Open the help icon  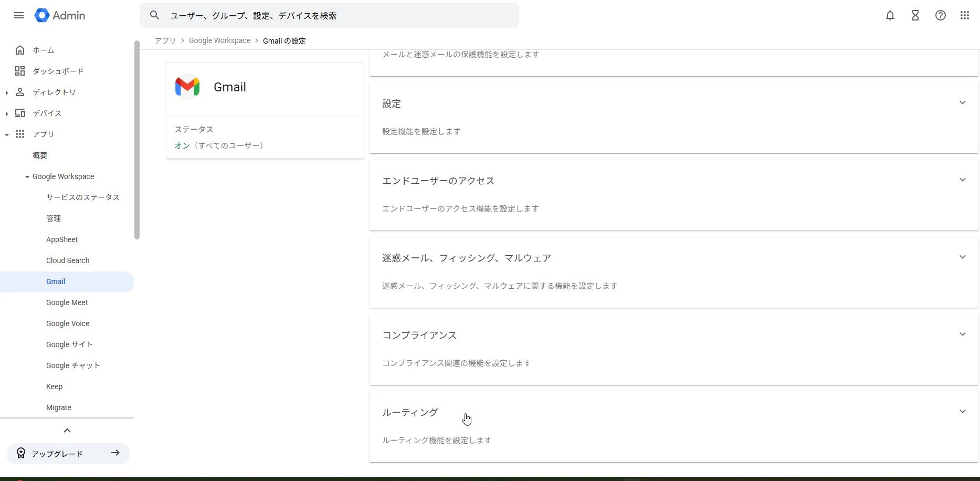940,15
